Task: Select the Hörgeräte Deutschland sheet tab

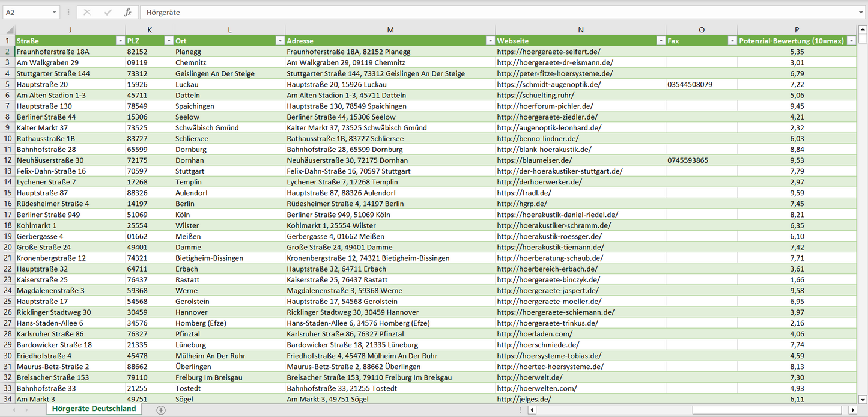Action: (x=94, y=409)
